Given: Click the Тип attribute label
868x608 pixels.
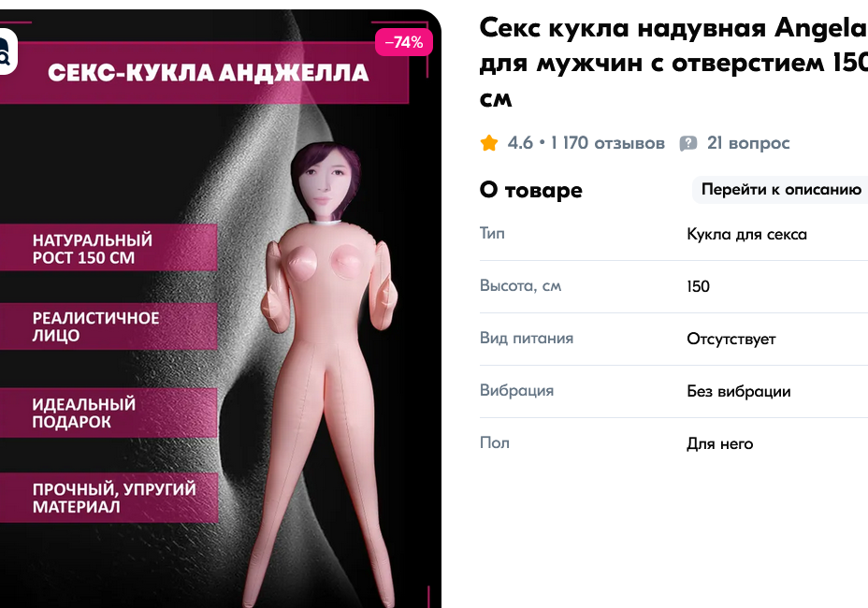Looking at the screenshot, I should point(492,233).
